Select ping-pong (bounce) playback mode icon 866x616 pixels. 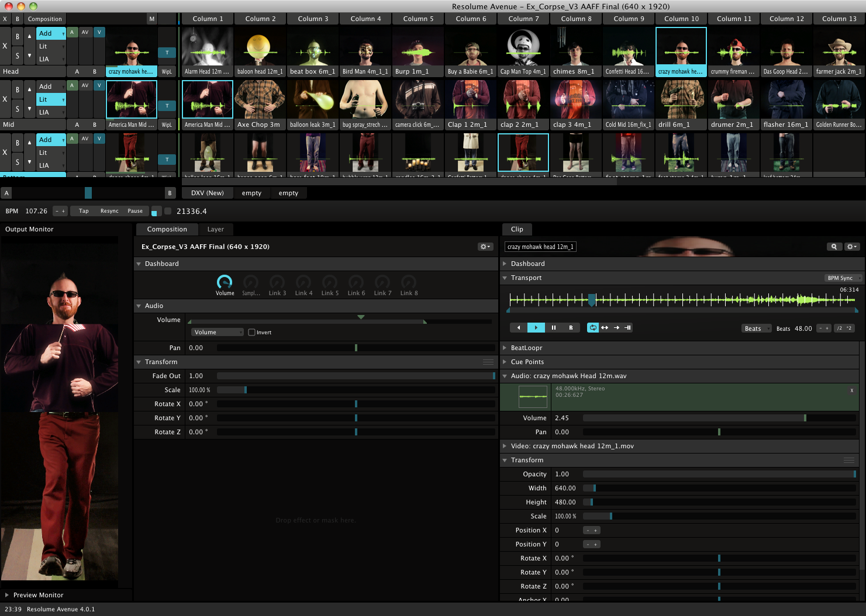[x=605, y=328]
